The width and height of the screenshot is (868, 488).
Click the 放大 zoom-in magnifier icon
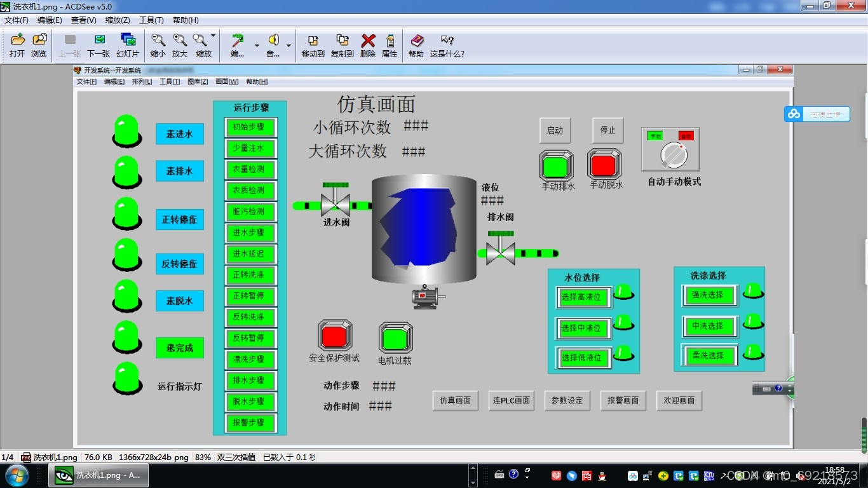(x=180, y=40)
